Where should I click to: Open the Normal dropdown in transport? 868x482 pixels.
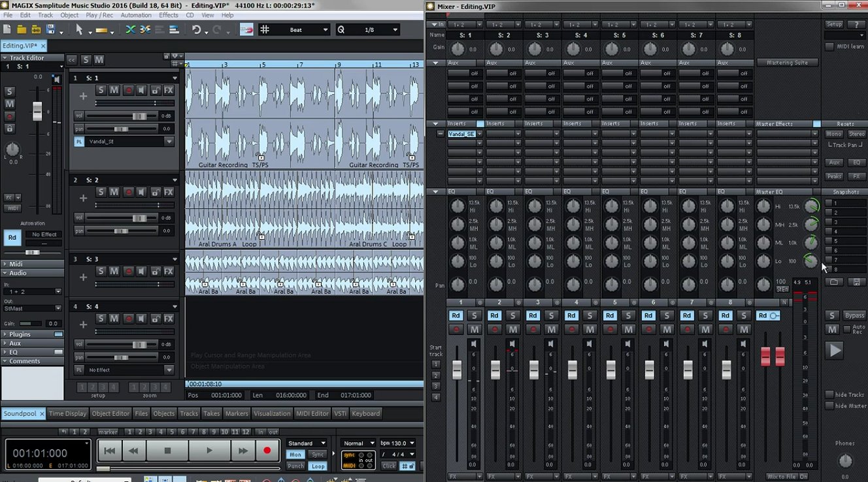point(359,443)
